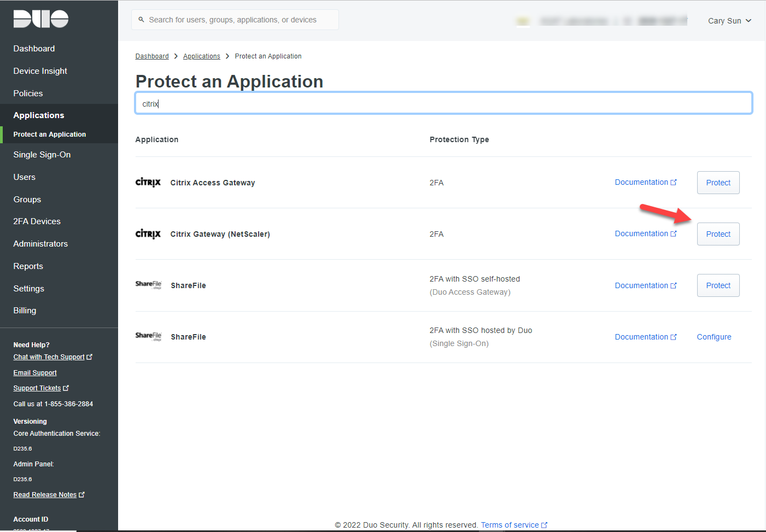766x532 pixels.
Task: Open Documentation for ShareFile hosted by Duo
Action: (646, 337)
